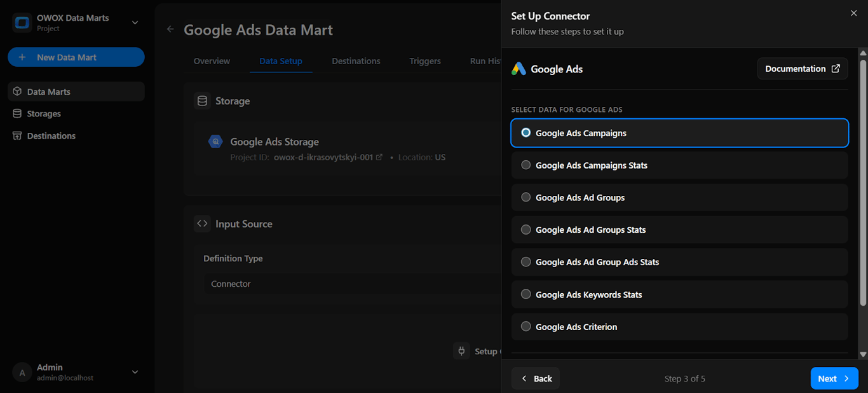Click the New Data Mart button

(x=76, y=57)
